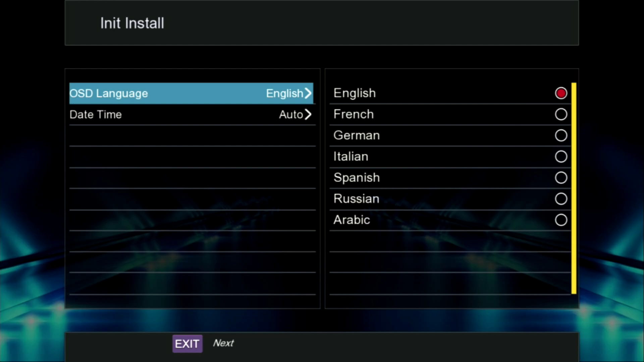This screenshot has height=362, width=644.
Task: Choose the French language radio button
Action: click(561, 114)
